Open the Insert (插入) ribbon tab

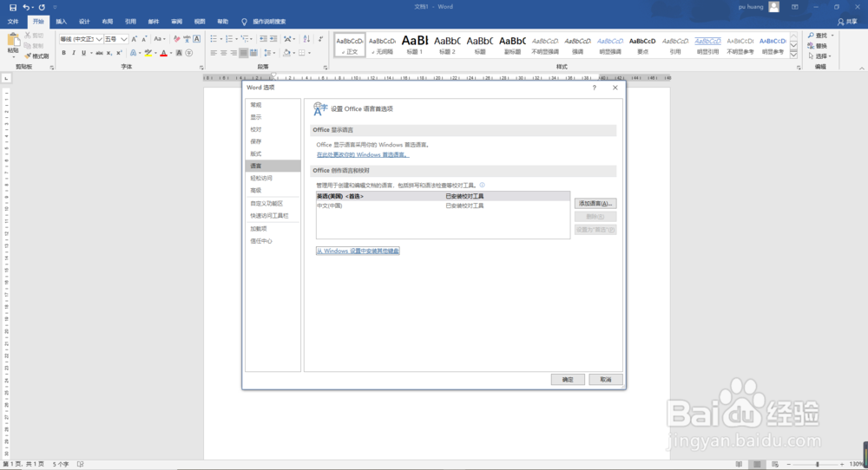click(x=61, y=22)
